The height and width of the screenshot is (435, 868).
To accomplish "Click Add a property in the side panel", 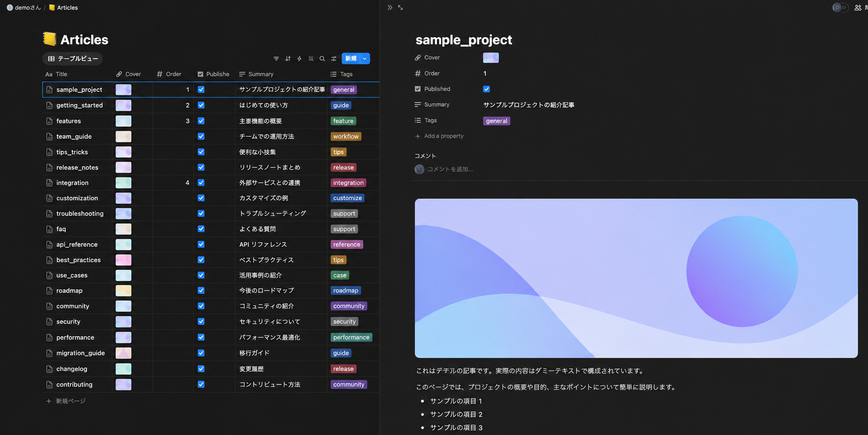I will click(439, 136).
